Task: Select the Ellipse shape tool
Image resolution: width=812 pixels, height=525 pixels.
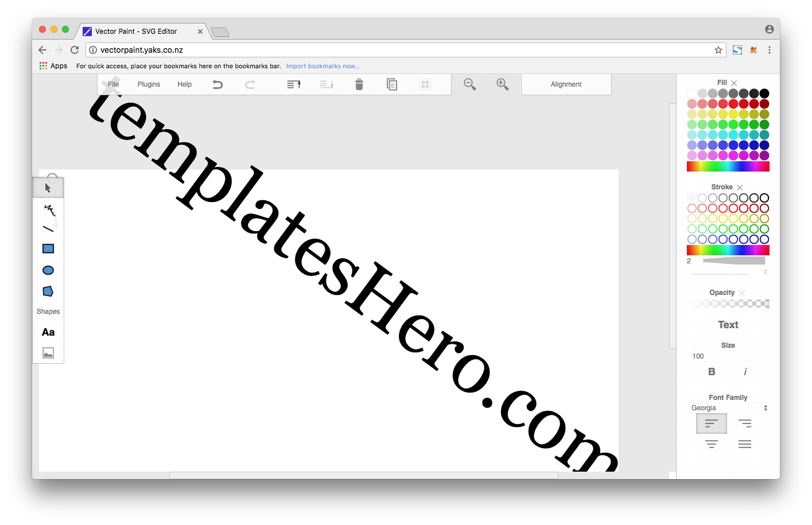Action: click(x=48, y=270)
